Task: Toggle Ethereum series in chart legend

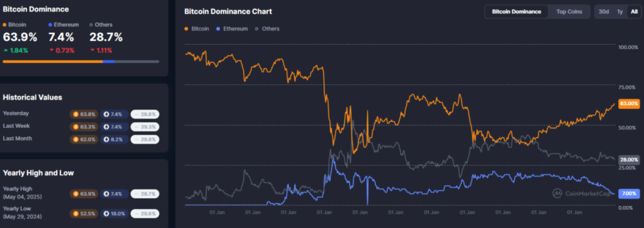Action: tap(232, 29)
